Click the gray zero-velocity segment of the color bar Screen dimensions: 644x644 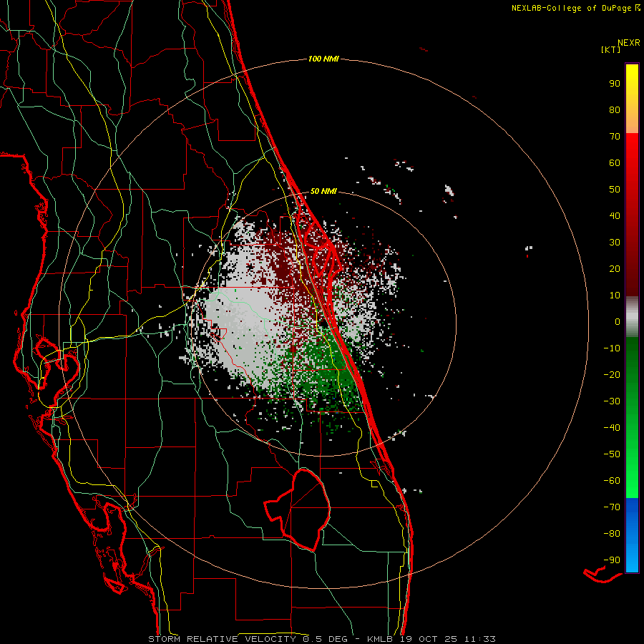pyautogui.click(x=632, y=317)
